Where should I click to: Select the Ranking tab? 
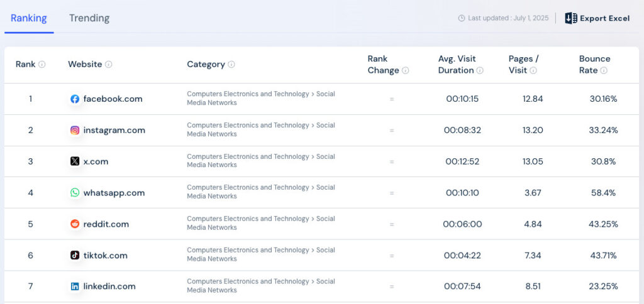tap(29, 18)
